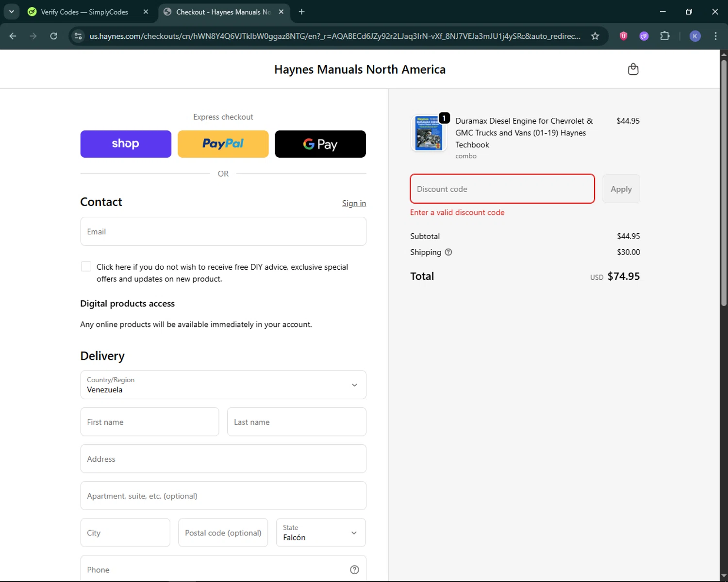
Task: Focus the Address field
Action: [223, 459]
